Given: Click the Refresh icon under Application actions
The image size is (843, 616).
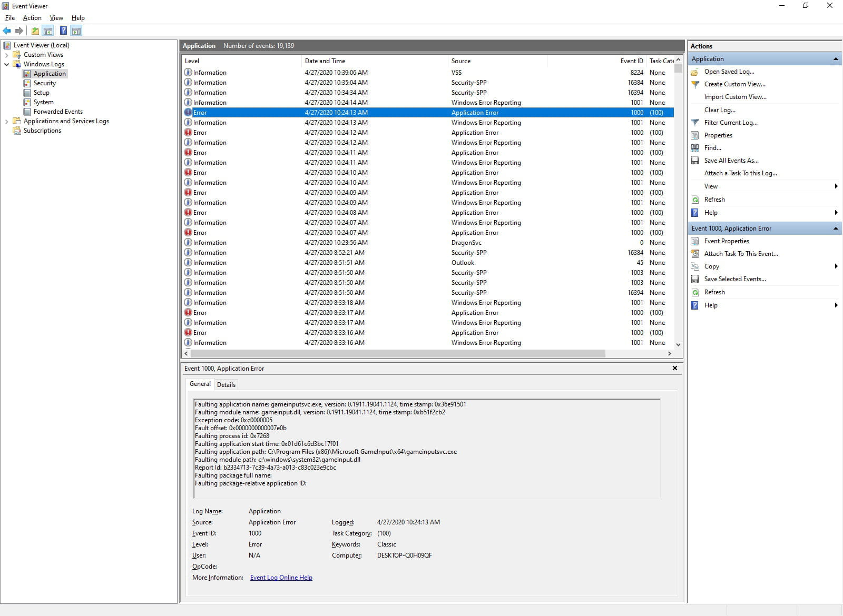Looking at the screenshot, I should tap(695, 200).
